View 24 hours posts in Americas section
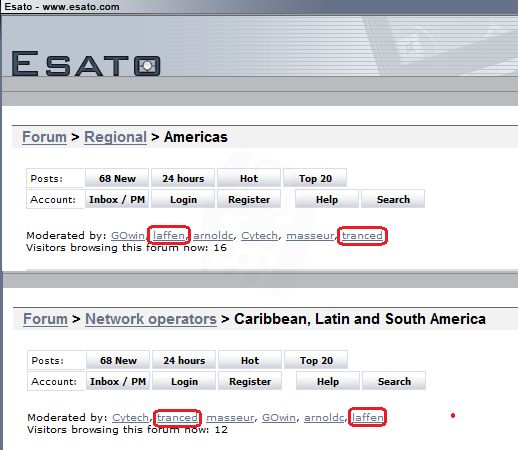Viewport: 518px width, 450px height. coord(183,178)
